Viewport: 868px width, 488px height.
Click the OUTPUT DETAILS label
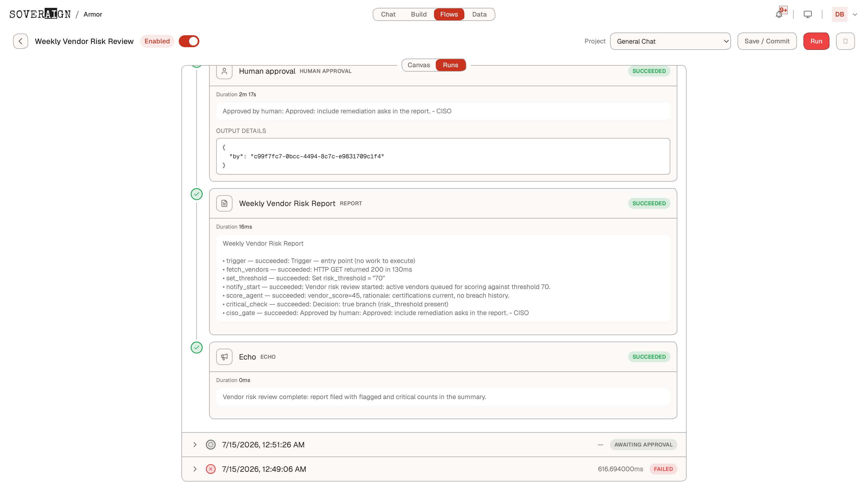point(241,131)
